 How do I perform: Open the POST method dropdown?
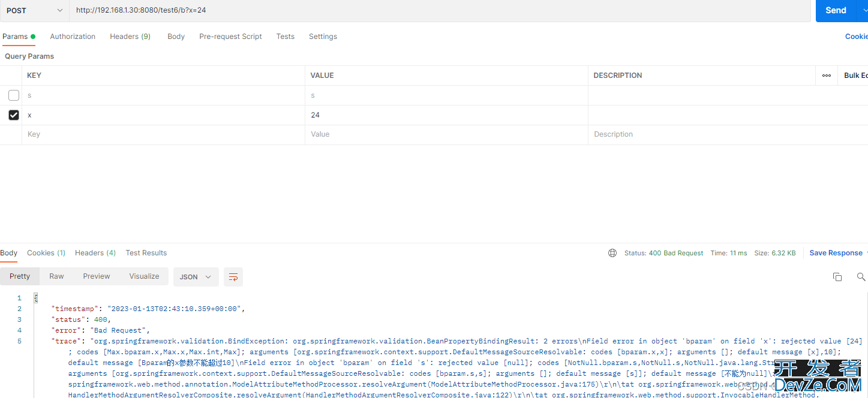(34, 10)
